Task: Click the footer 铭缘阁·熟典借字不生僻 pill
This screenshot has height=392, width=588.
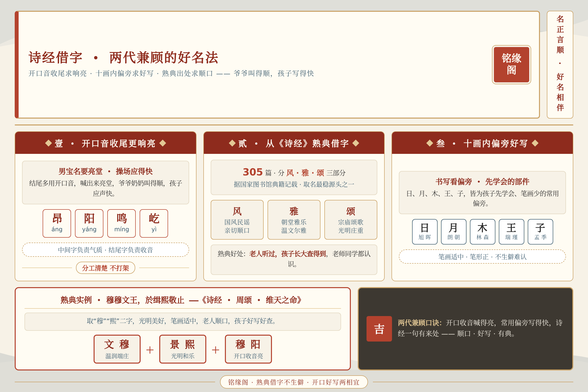Action: tap(294, 382)
